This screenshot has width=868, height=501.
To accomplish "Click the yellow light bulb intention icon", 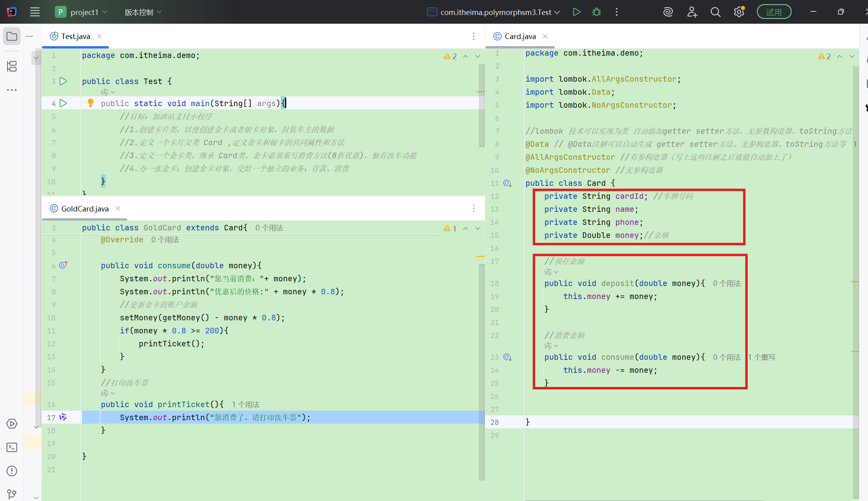I will [91, 103].
